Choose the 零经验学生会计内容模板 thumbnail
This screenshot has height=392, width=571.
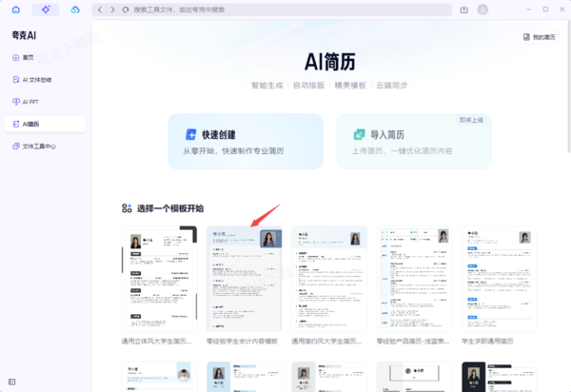[x=245, y=279]
